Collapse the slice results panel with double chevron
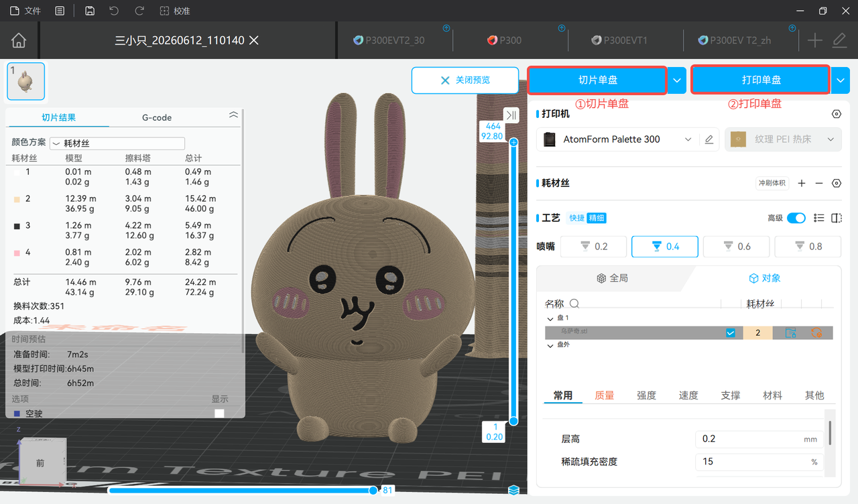This screenshot has width=858, height=504. (233, 115)
